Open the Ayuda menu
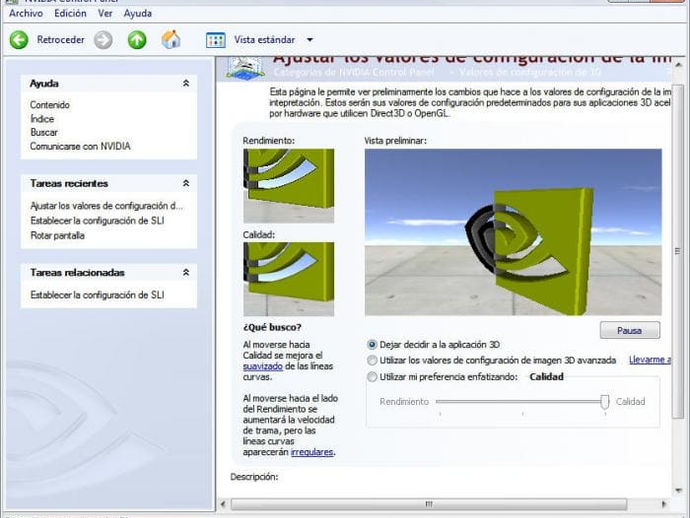The height and width of the screenshot is (518, 690). (138, 13)
